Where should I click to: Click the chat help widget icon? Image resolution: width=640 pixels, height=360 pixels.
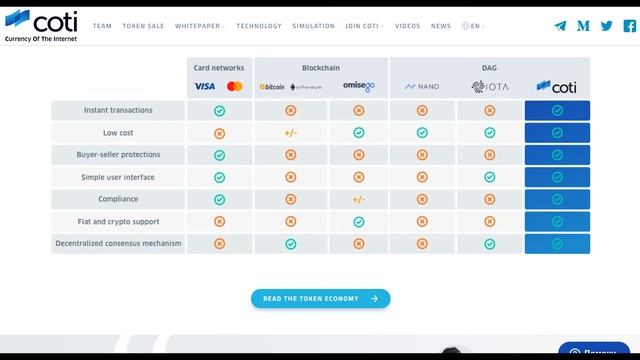pos(575,352)
